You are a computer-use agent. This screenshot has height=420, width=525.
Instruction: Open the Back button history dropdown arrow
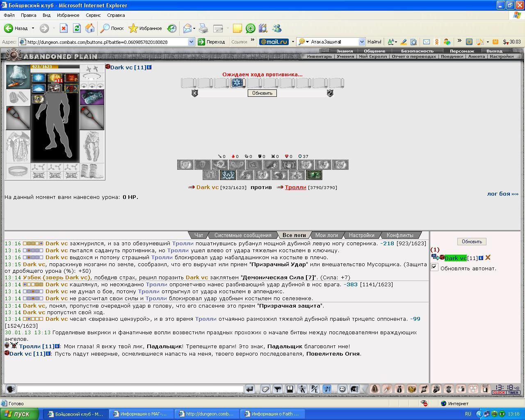[x=33, y=28]
